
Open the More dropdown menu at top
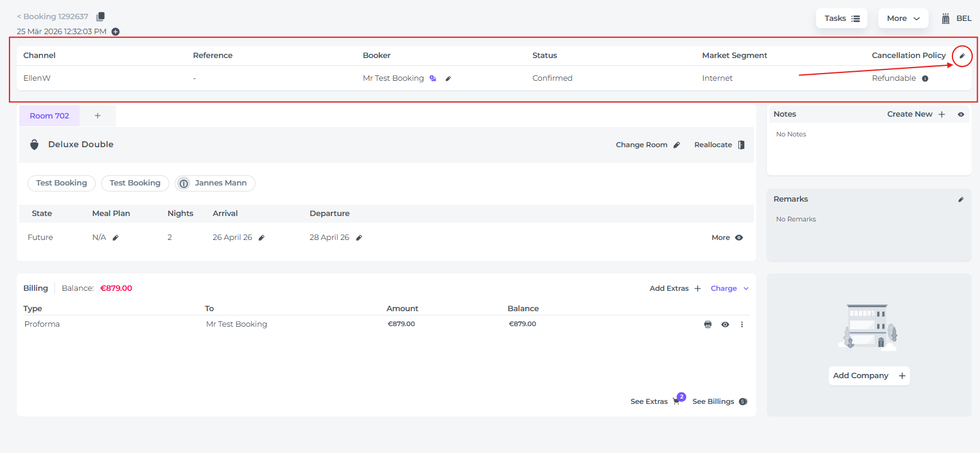click(903, 19)
